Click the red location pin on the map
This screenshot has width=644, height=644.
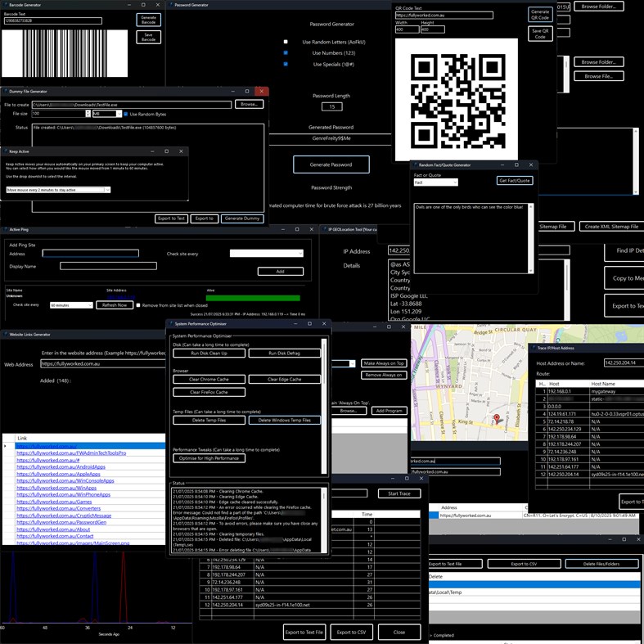[497, 418]
